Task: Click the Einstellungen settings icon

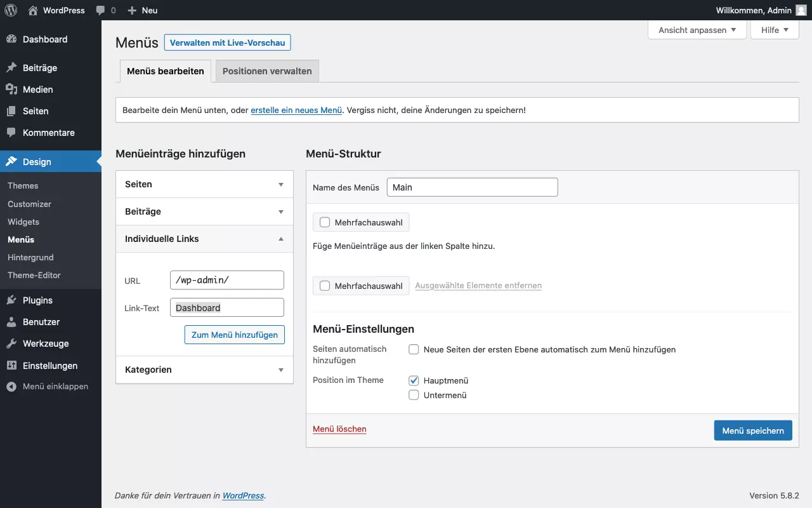Action: 11,366
